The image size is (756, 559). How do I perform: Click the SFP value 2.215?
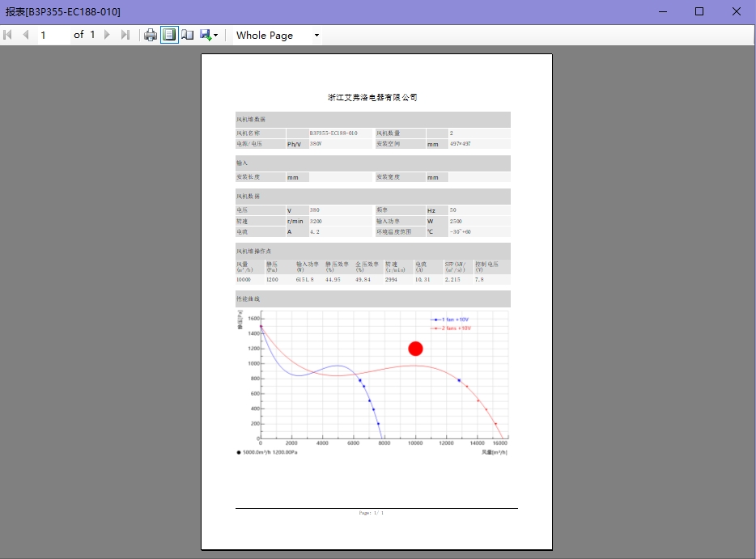pyautogui.click(x=452, y=280)
